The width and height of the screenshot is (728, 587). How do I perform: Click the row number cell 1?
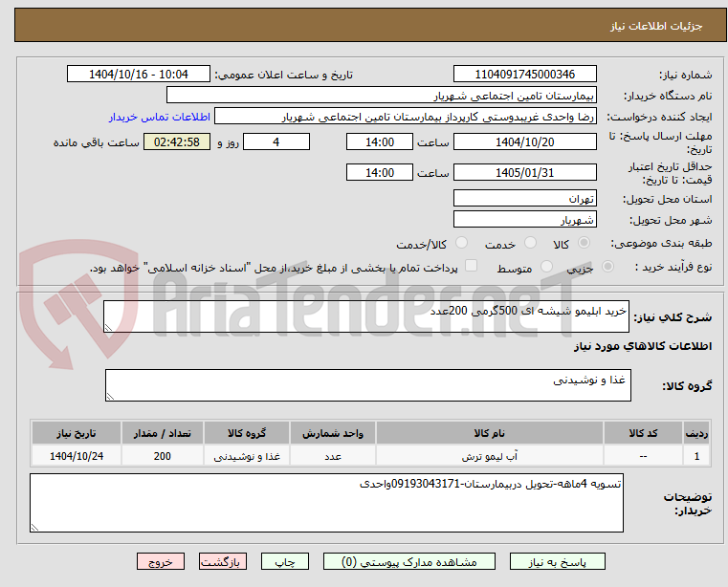point(696,457)
